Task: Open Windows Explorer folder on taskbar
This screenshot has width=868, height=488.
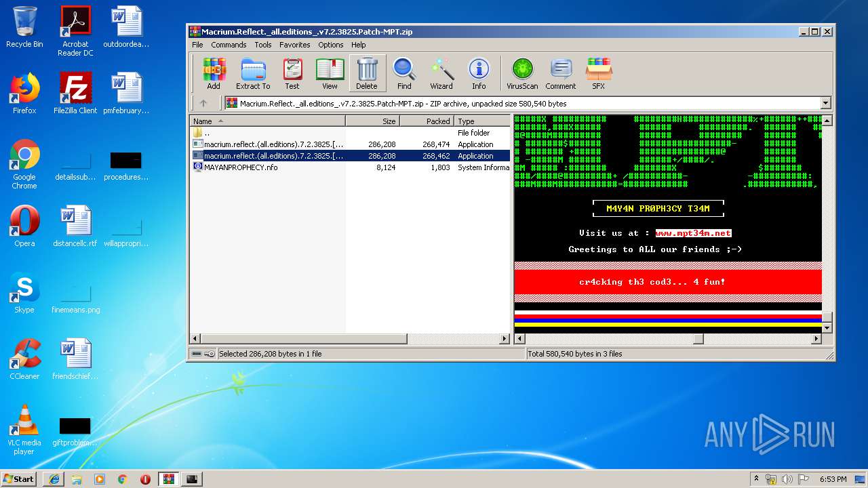Action: 77,479
